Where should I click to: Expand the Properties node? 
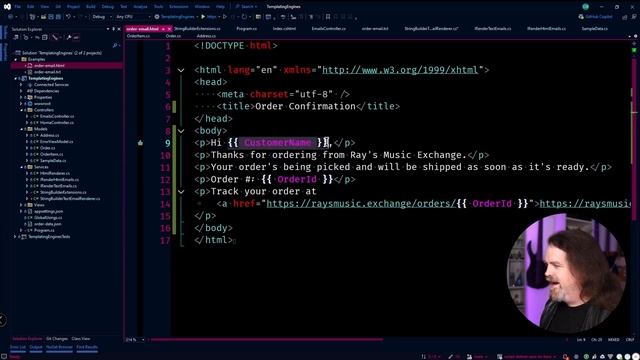click(x=21, y=97)
